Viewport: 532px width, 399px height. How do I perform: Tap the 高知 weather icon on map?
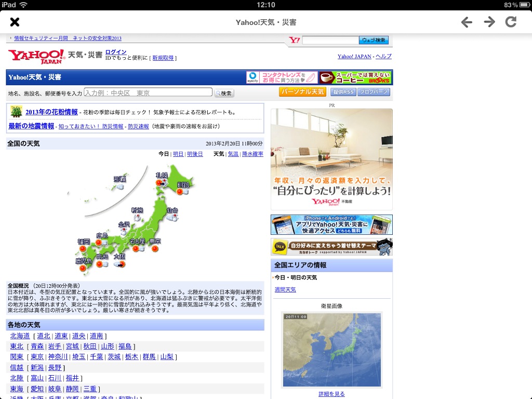(102, 264)
